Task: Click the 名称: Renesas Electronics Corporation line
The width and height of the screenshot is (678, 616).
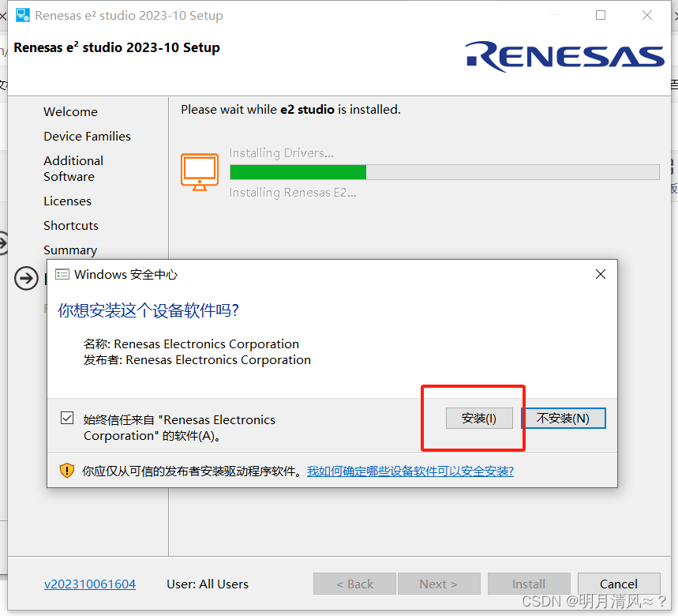Action: [x=191, y=344]
